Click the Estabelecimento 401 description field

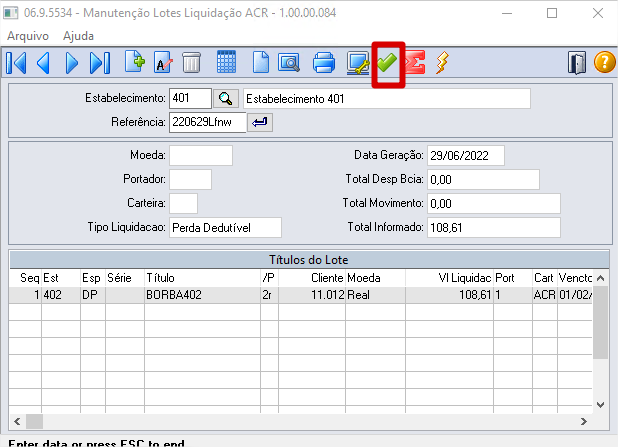pos(387,99)
